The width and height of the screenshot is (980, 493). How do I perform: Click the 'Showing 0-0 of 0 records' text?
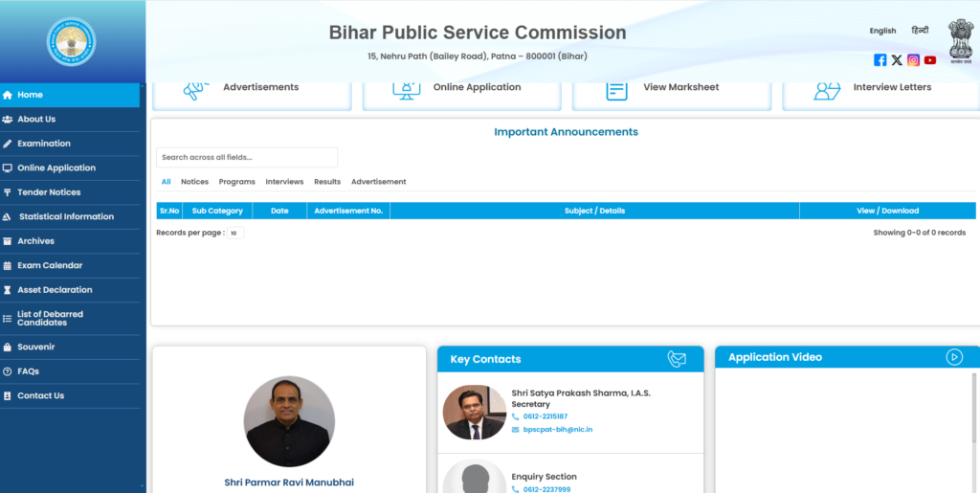tap(920, 233)
